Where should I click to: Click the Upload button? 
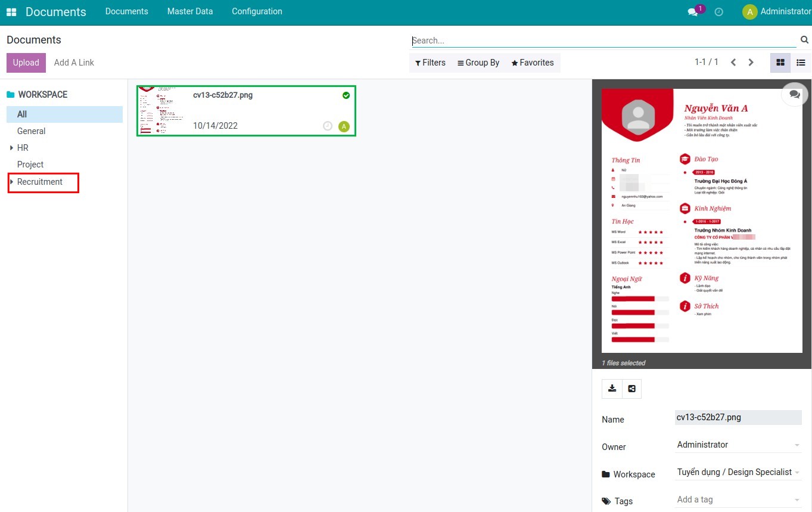[x=26, y=63]
